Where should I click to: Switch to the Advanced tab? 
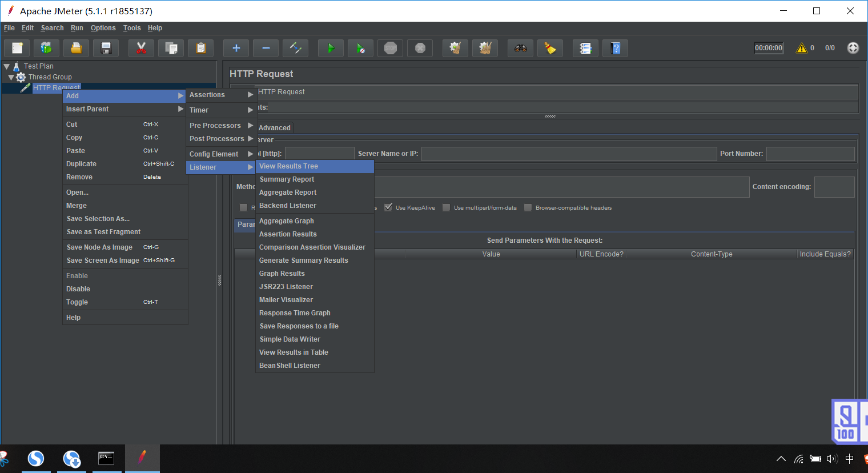[275, 128]
